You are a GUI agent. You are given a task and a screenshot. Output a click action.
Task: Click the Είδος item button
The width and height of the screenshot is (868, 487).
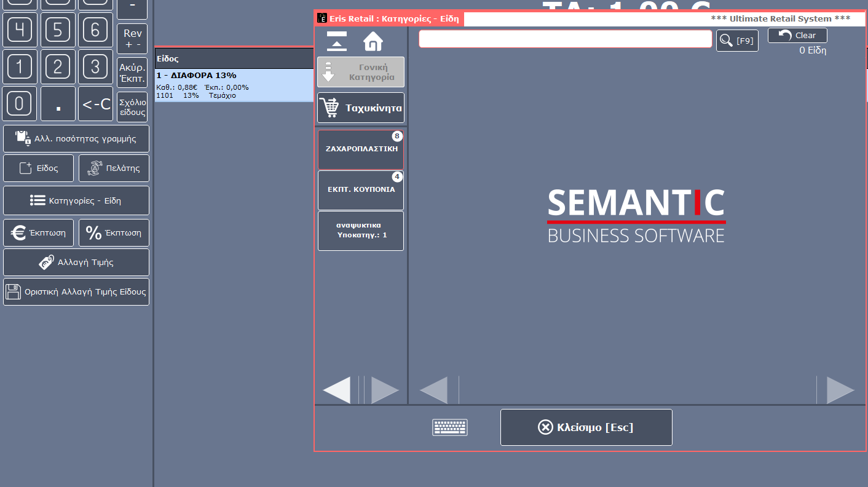pyautogui.click(x=39, y=168)
